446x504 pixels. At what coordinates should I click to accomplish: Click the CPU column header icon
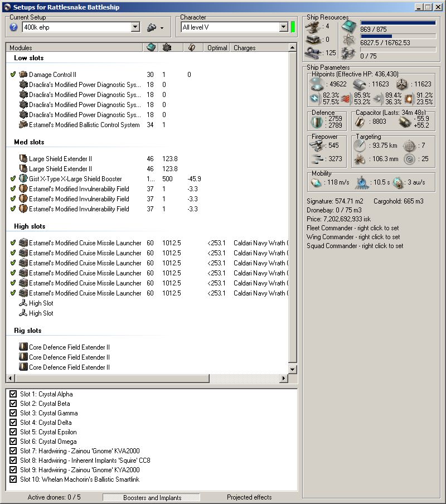pyautogui.click(x=151, y=47)
